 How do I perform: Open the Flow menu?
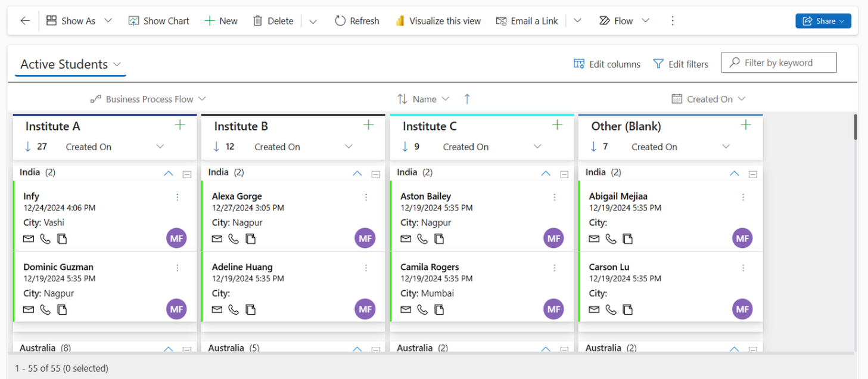tap(624, 21)
